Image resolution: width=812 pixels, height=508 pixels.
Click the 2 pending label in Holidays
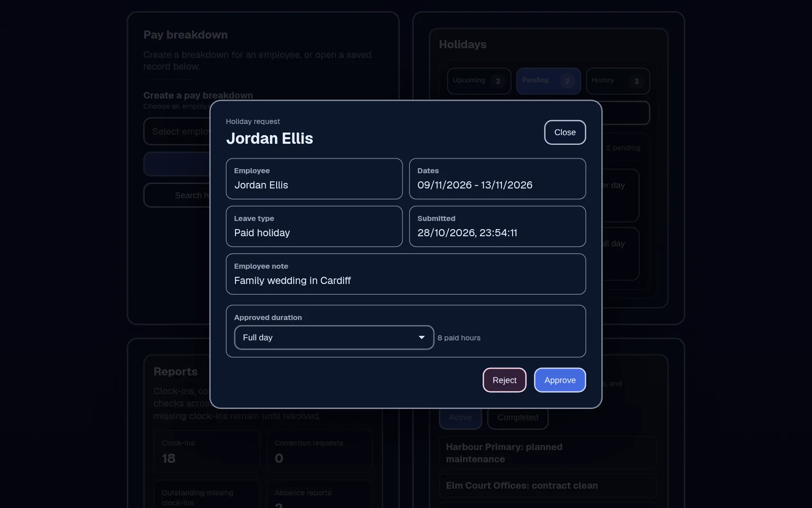[x=623, y=148]
